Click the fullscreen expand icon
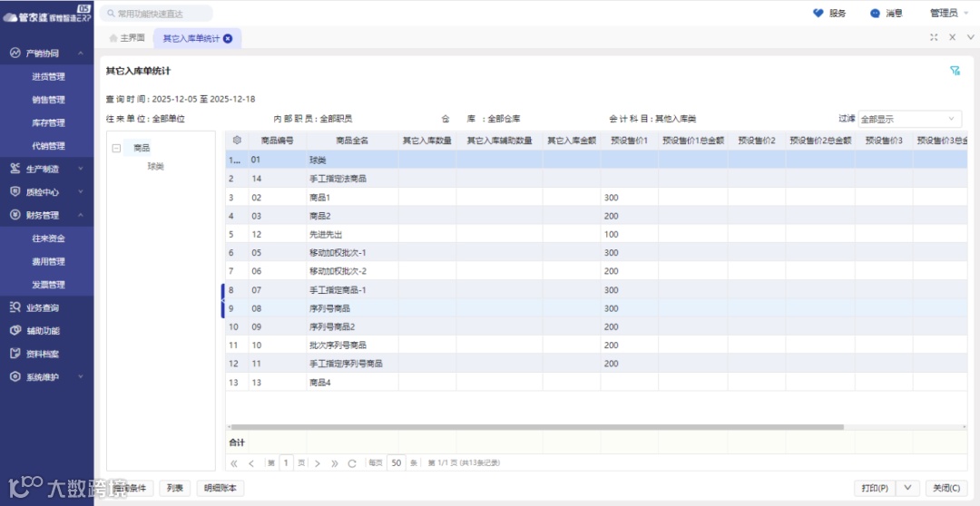 click(x=934, y=37)
